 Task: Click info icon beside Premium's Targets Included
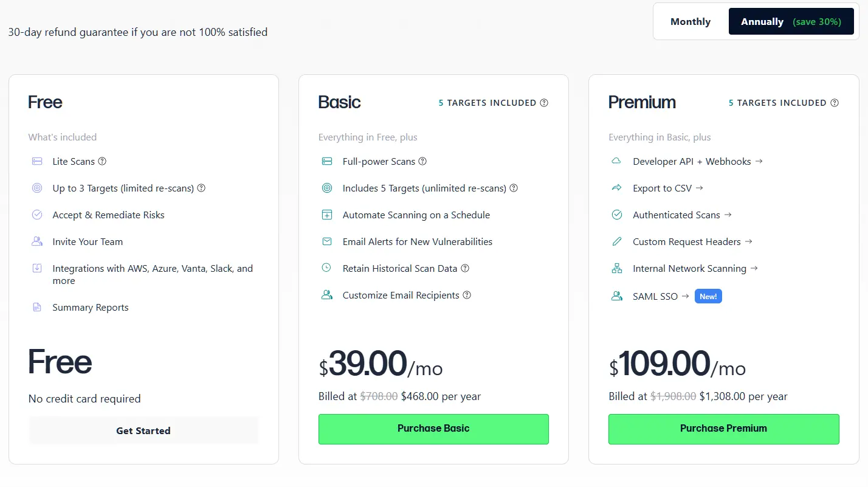(x=835, y=103)
